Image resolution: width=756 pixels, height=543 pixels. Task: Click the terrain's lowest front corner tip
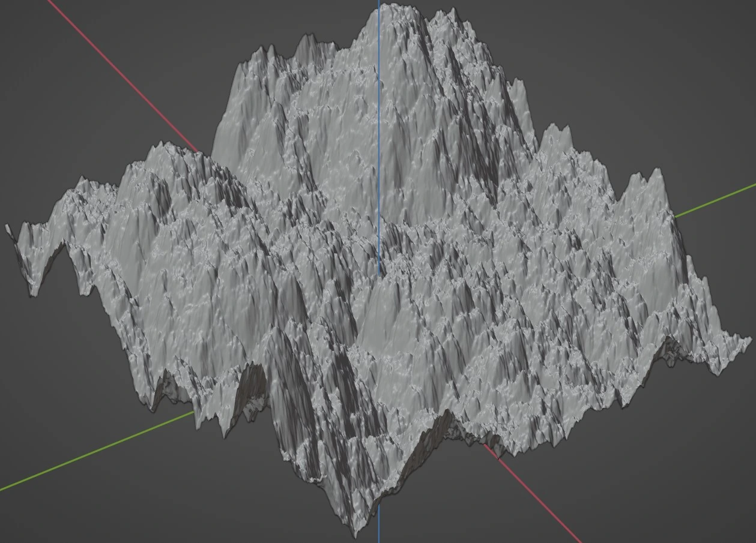pos(357,532)
